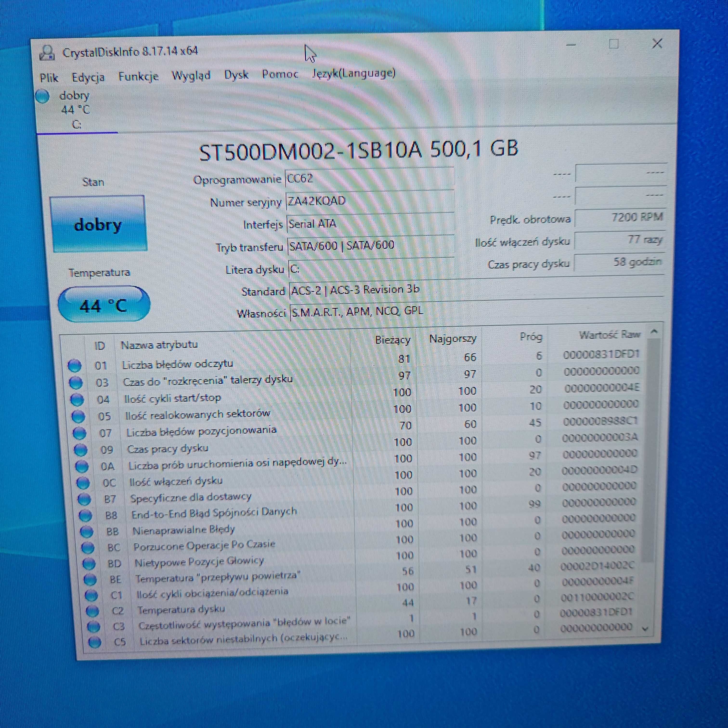Image resolution: width=728 pixels, height=728 pixels.
Task: Click the status circle of attribute C5
Action: (95, 642)
